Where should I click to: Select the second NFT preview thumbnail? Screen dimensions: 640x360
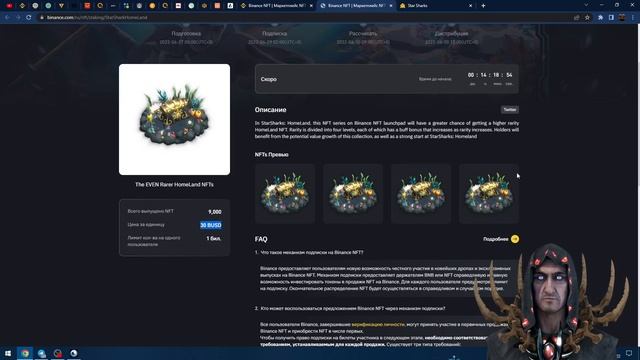point(353,194)
